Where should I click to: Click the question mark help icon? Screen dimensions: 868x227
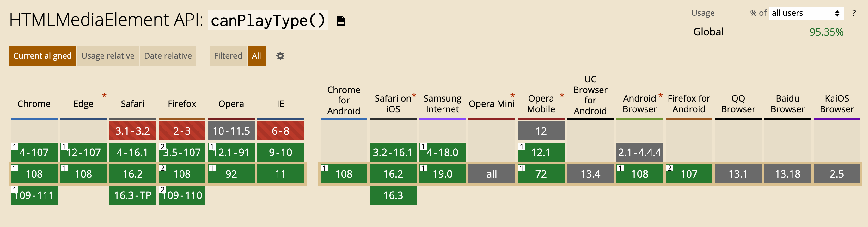(x=853, y=13)
